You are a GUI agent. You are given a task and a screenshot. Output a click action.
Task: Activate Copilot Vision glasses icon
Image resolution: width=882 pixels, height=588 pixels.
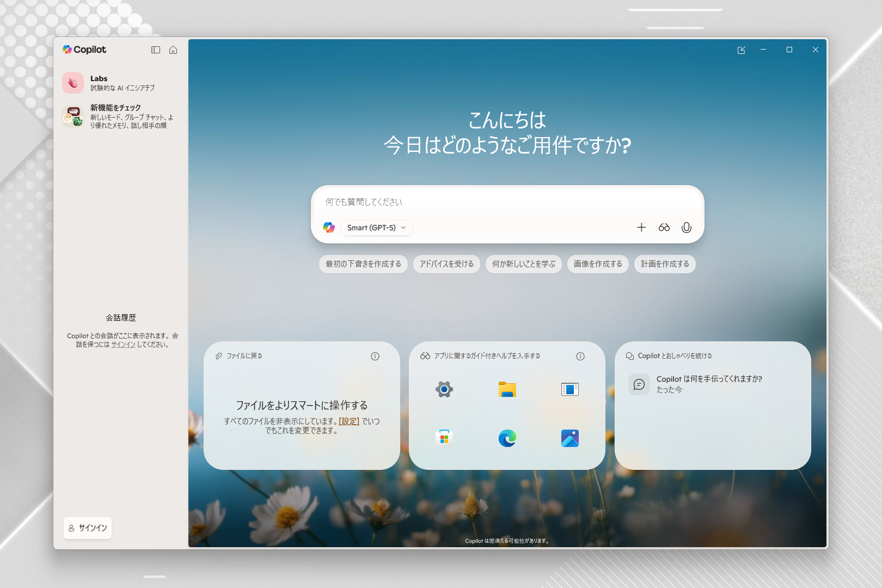tap(664, 228)
